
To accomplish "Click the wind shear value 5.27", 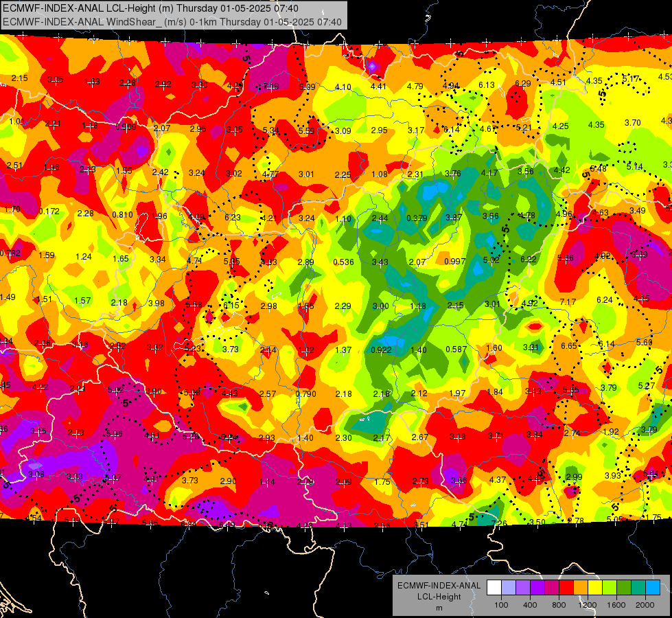I will coord(647,385).
